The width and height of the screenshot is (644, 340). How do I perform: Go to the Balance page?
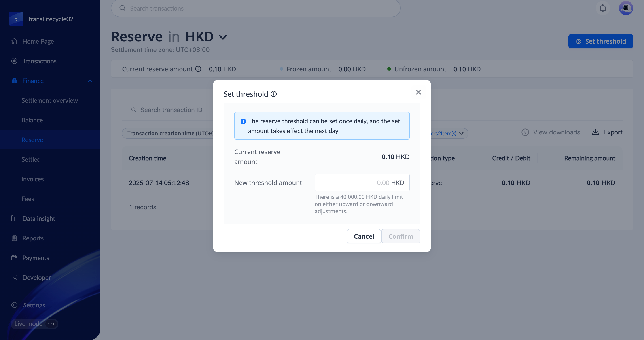click(x=32, y=120)
